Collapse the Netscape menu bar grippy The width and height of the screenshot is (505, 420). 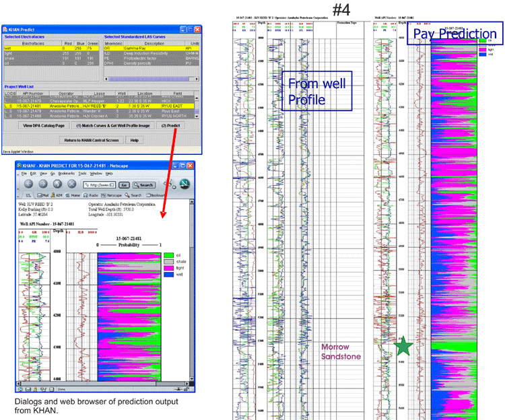tap(18, 174)
